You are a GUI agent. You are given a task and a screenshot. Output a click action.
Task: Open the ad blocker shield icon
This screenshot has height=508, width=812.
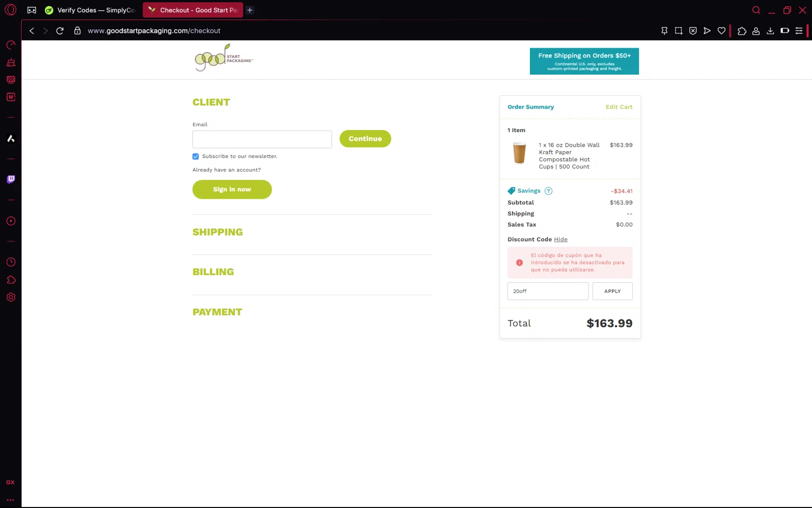pos(693,31)
